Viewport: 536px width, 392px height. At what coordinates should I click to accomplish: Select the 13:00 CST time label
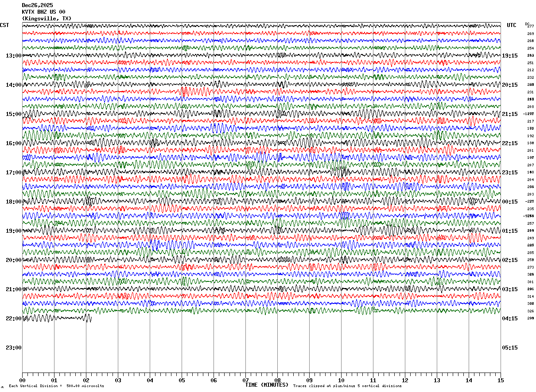coord(13,56)
